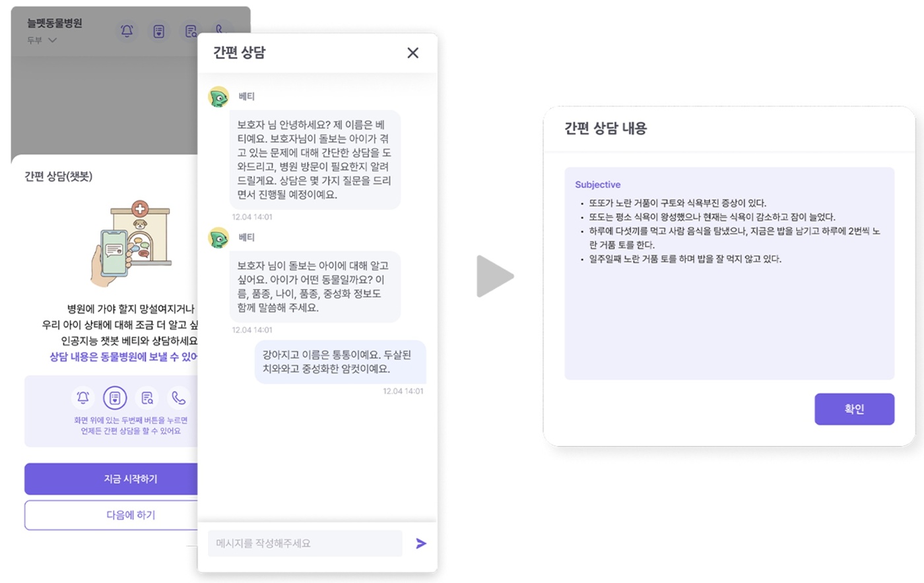924x583 pixels.
Task: Click the notification bell in the dimmed header
Action: [x=127, y=31]
